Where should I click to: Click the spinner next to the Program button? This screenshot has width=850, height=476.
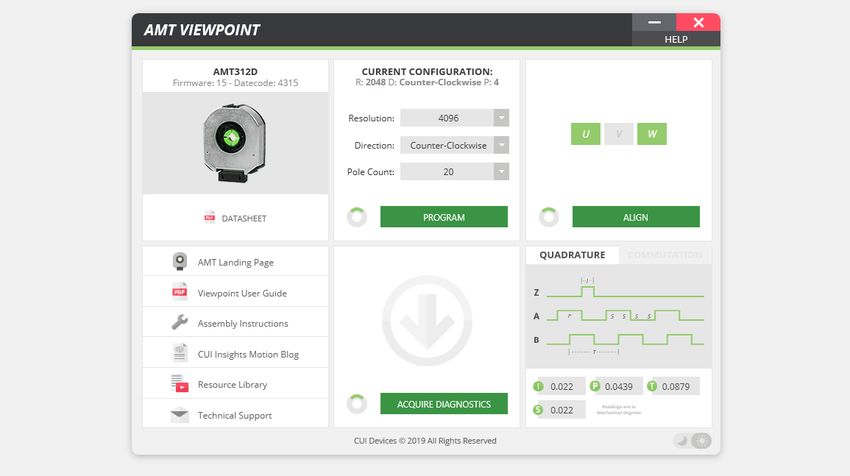click(357, 217)
